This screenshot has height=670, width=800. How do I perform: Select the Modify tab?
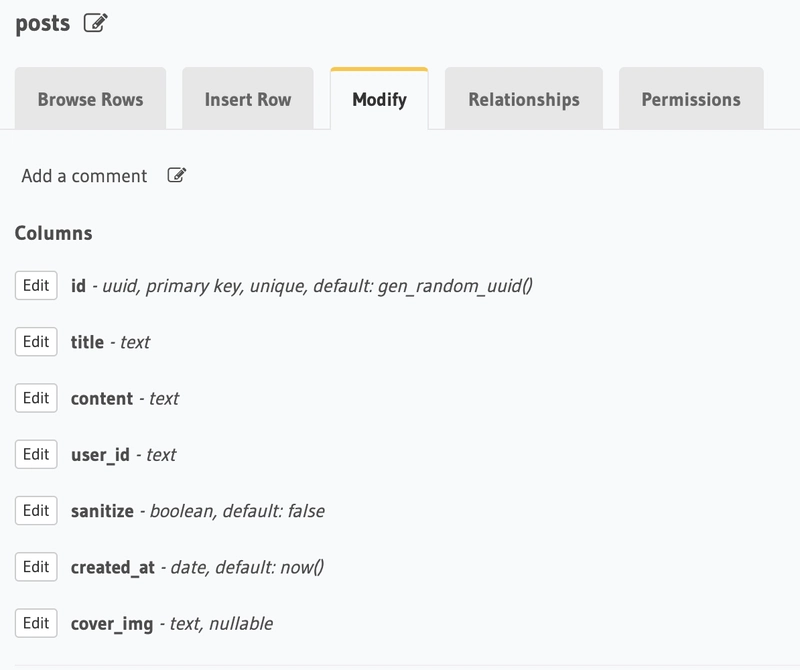pyautogui.click(x=379, y=99)
